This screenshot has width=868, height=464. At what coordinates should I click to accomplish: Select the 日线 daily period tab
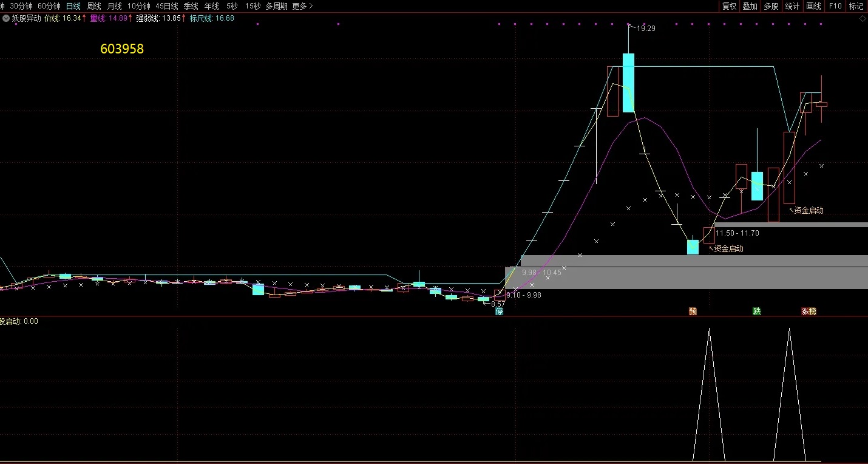tap(73, 6)
